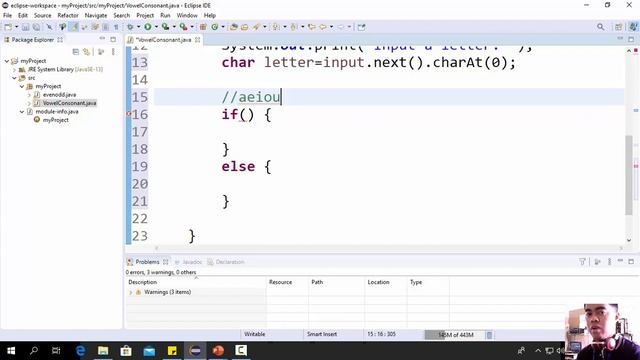Expand the JRE System Library node
This screenshot has width=640, height=360.
coord(15,69)
